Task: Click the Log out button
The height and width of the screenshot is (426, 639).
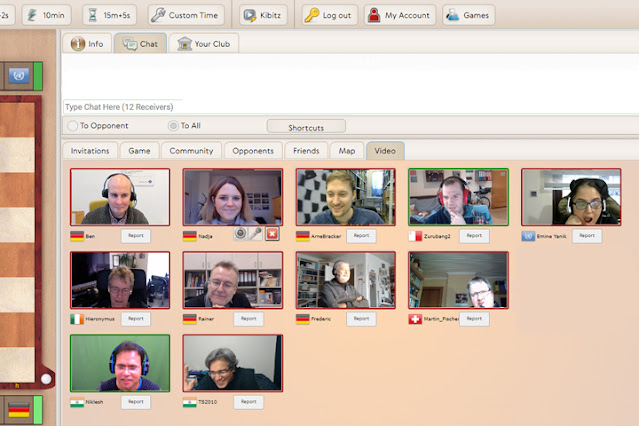Action: pyautogui.click(x=330, y=15)
